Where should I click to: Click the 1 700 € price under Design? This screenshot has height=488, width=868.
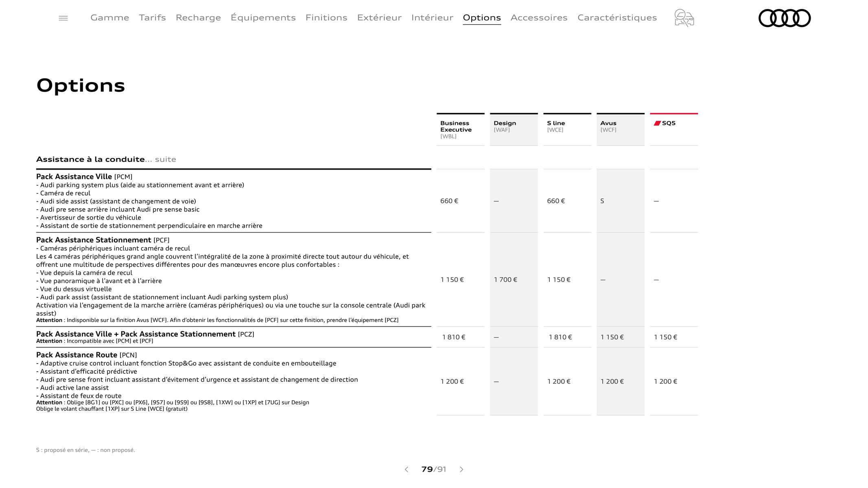click(505, 280)
